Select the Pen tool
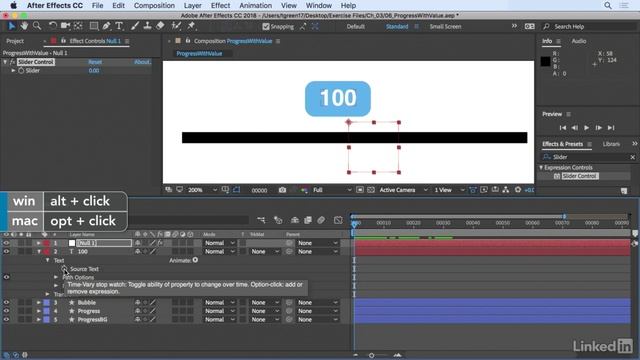Image resolution: width=640 pixels, height=360 pixels. (x=107, y=26)
